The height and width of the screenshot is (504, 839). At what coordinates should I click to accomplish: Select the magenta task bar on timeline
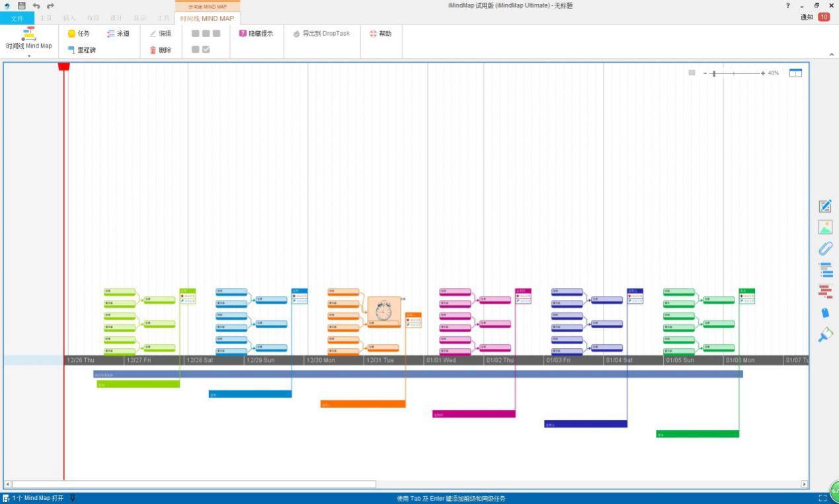point(474,414)
